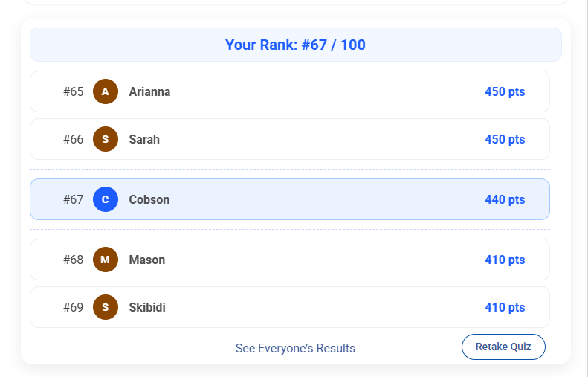Viewport: 588px width, 377px height.
Task: Click Mason's avatar icon
Action: pyautogui.click(x=106, y=260)
